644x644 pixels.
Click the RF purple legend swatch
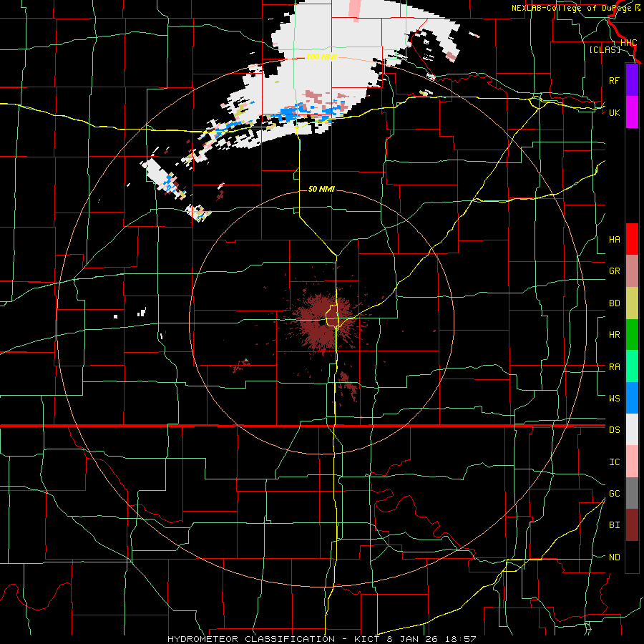pos(632,80)
